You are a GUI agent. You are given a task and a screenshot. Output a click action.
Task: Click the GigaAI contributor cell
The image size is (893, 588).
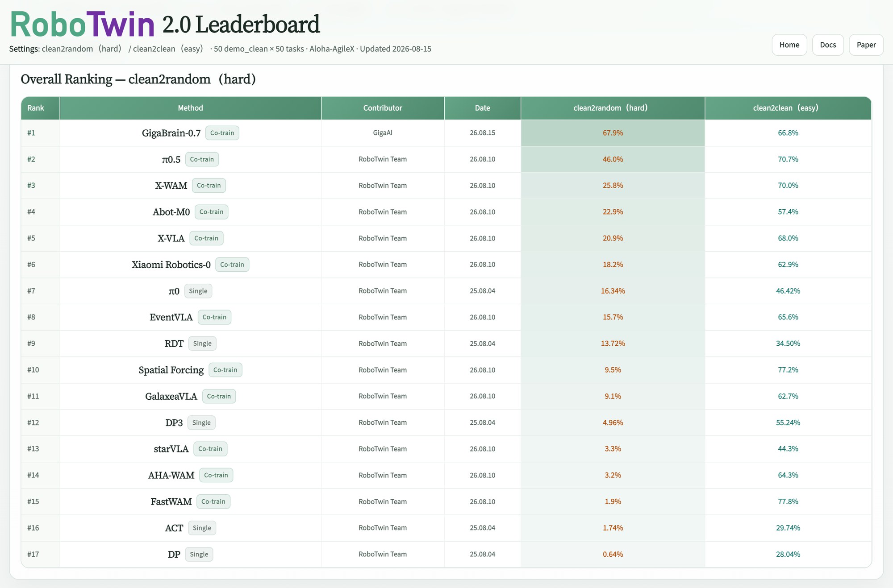pos(383,133)
